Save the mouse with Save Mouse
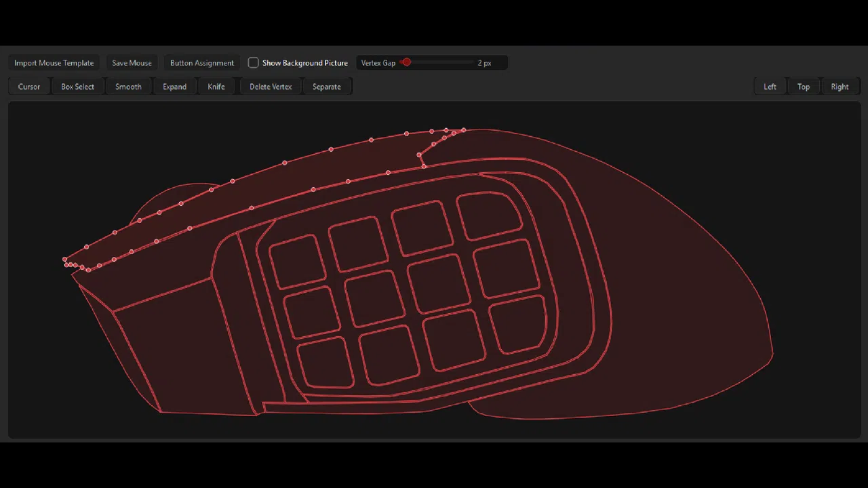The height and width of the screenshot is (488, 868). (x=132, y=63)
